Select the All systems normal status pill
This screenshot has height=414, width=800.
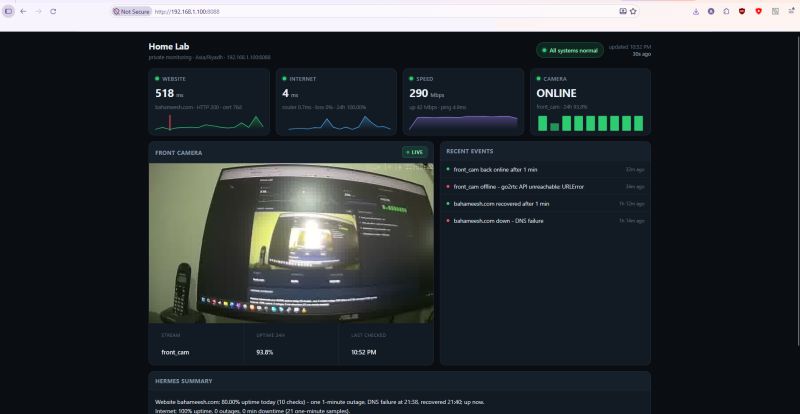(570, 51)
